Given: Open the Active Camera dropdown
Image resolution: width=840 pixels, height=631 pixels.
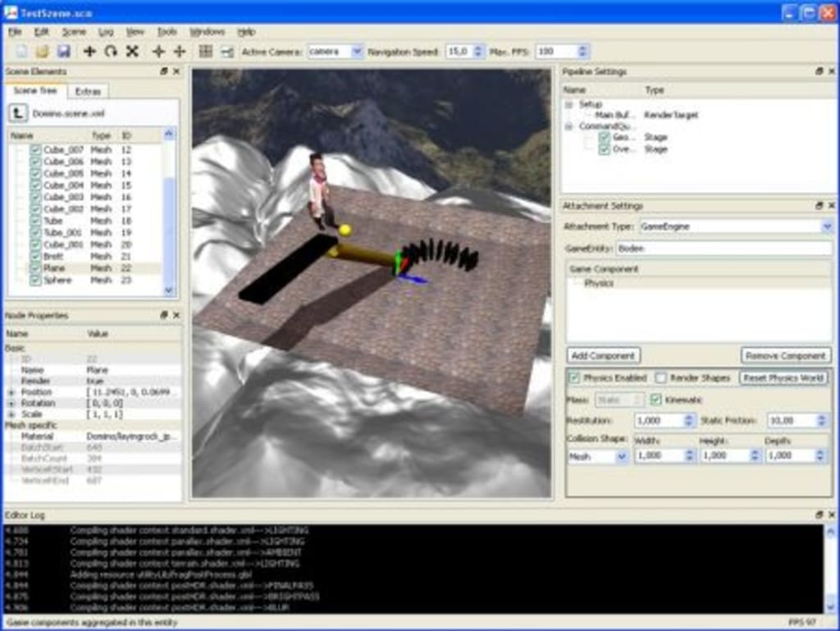Looking at the screenshot, I should point(356,50).
